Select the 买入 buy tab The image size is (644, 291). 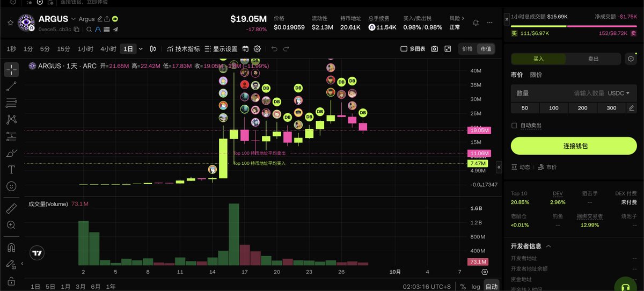(538, 59)
